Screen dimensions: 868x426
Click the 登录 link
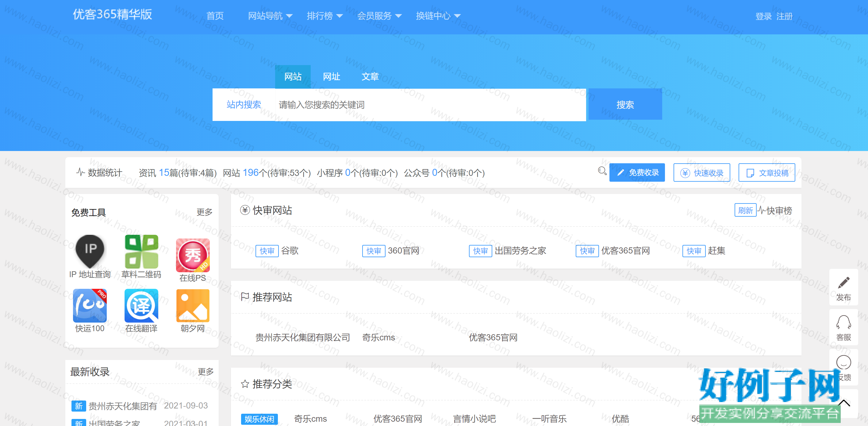point(763,16)
